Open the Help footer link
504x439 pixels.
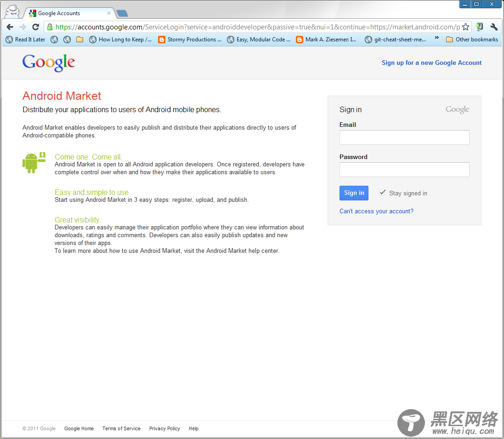tap(193, 428)
